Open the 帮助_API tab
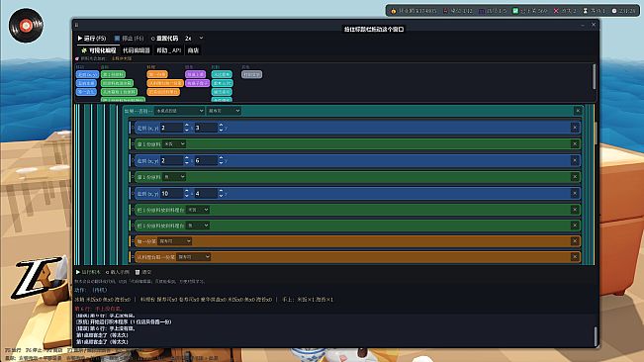This screenshot has width=644, height=362. (x=169, y=50)
